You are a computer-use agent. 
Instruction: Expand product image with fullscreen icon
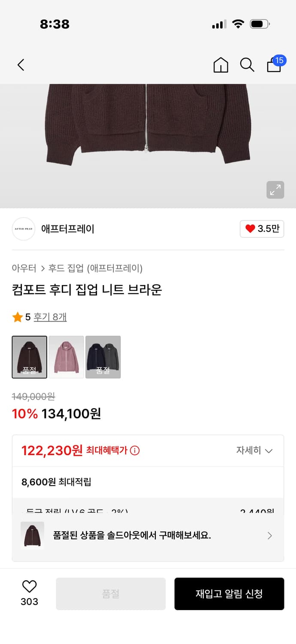tap(275, 190)
